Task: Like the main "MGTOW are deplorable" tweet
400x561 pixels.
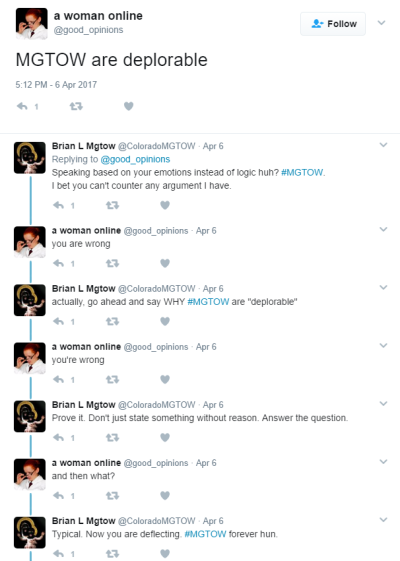Action: [128, 106]
